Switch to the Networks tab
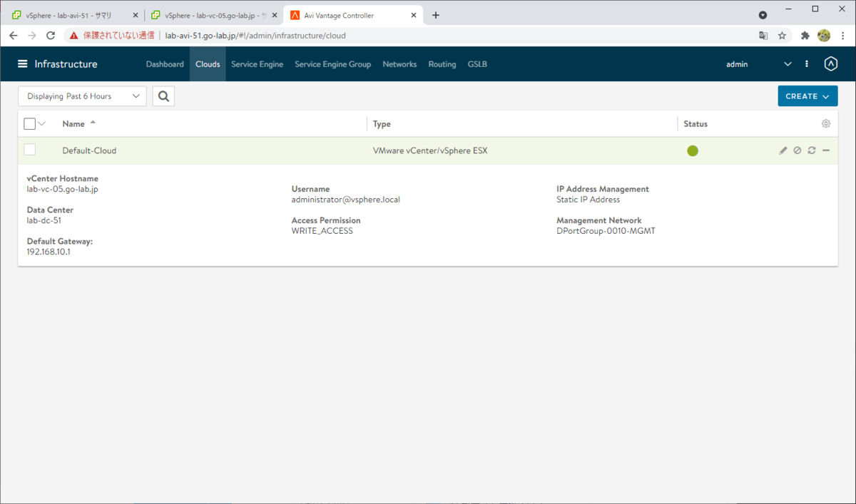Screen dimensions: 856x504 [x=399, y=64]
